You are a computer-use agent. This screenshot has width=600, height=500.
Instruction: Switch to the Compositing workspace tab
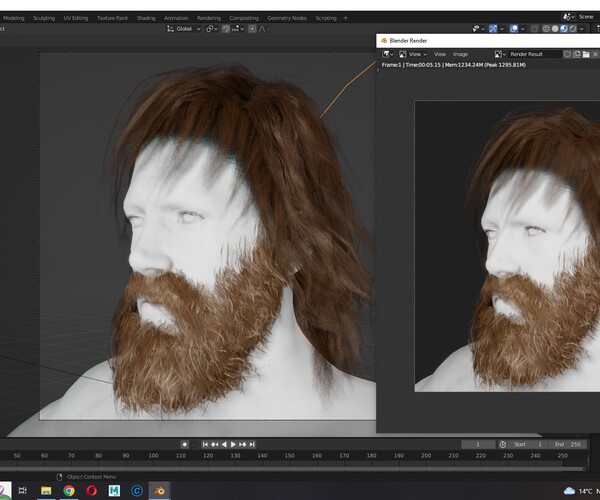click(x=244, y=18)
